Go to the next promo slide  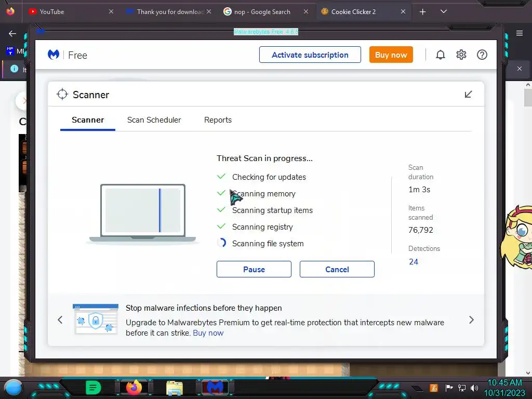click(471, 320)
